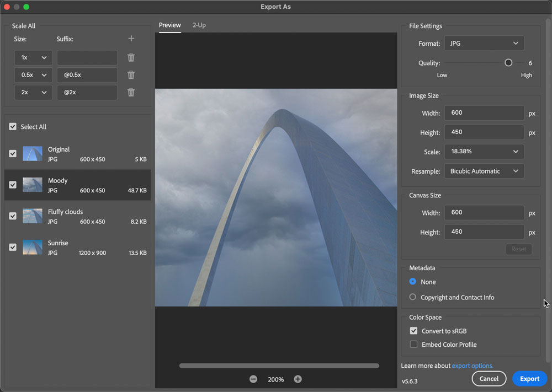This screenshot has width=552, height=392.
Task: Switch to the Preview tab
Action: [169, 25]
